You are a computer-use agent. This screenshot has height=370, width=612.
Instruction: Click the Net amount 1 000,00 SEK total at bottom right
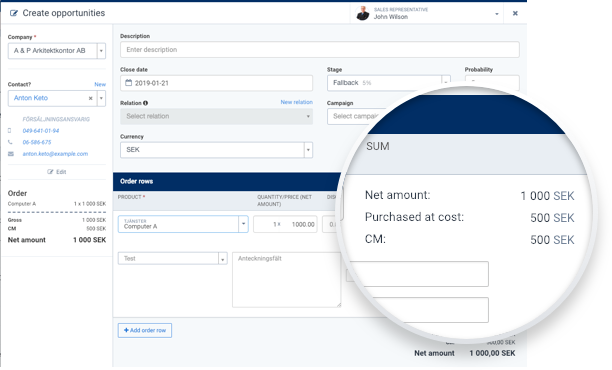464,353
